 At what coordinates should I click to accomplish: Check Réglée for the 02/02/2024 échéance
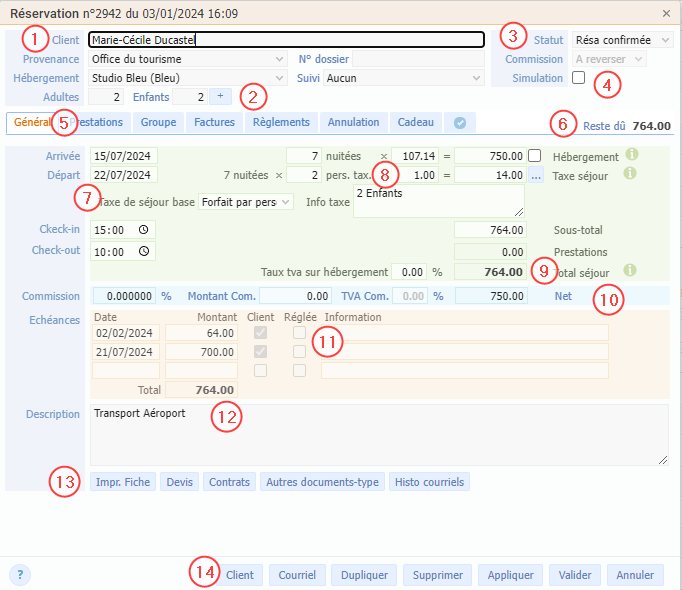299,333
